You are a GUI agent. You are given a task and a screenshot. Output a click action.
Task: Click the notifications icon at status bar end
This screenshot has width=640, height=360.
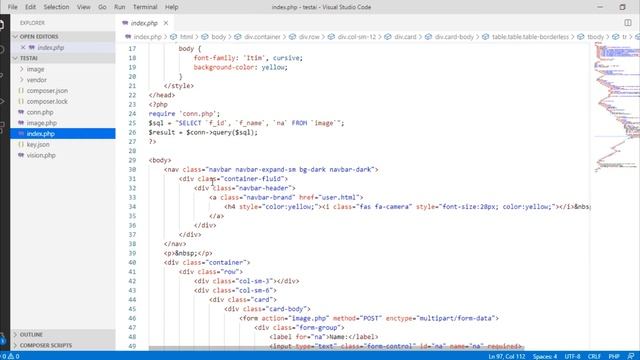point(631,356)
